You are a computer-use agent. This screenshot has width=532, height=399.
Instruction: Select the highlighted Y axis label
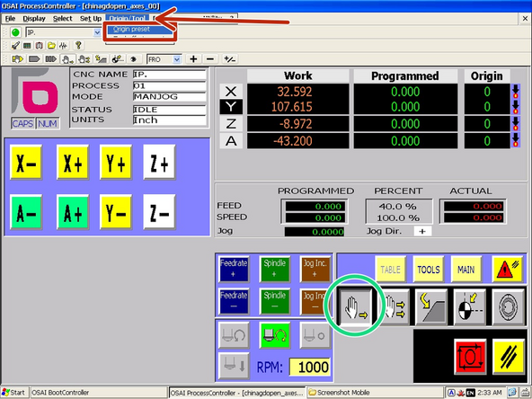pos(231,107)
